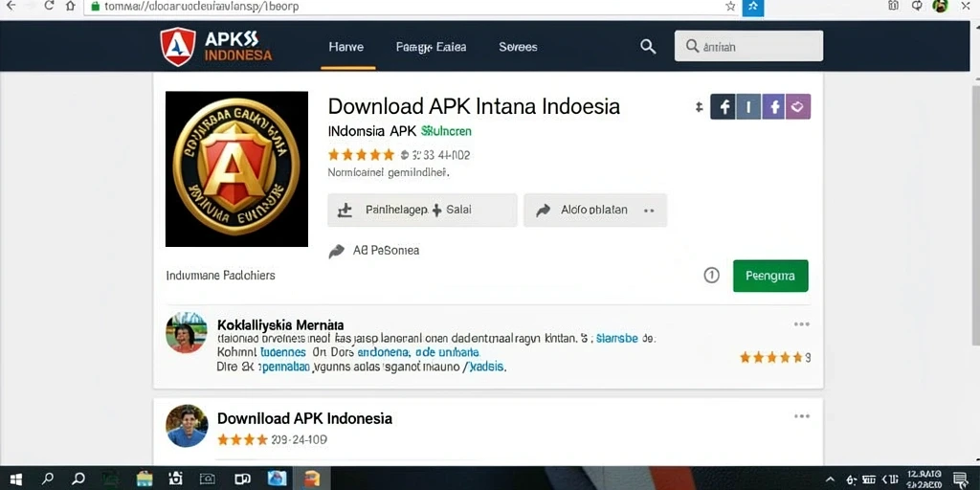Click the Alofo phlatan button

pos(595,210)
